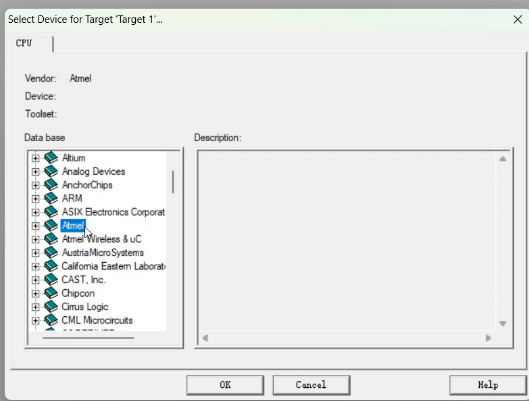Click the California Eastern Laboratories book icon
Screen dimensions: 529x401
[51, 266]
